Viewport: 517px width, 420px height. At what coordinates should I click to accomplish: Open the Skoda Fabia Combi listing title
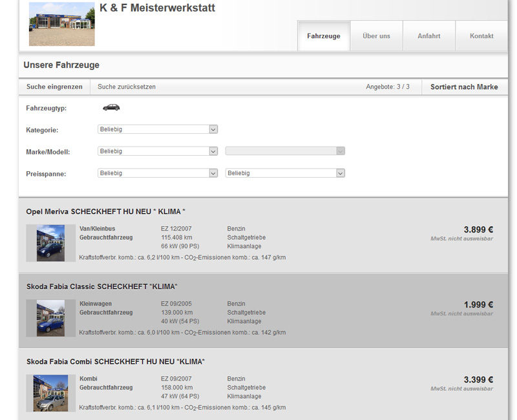pos(116,362)
